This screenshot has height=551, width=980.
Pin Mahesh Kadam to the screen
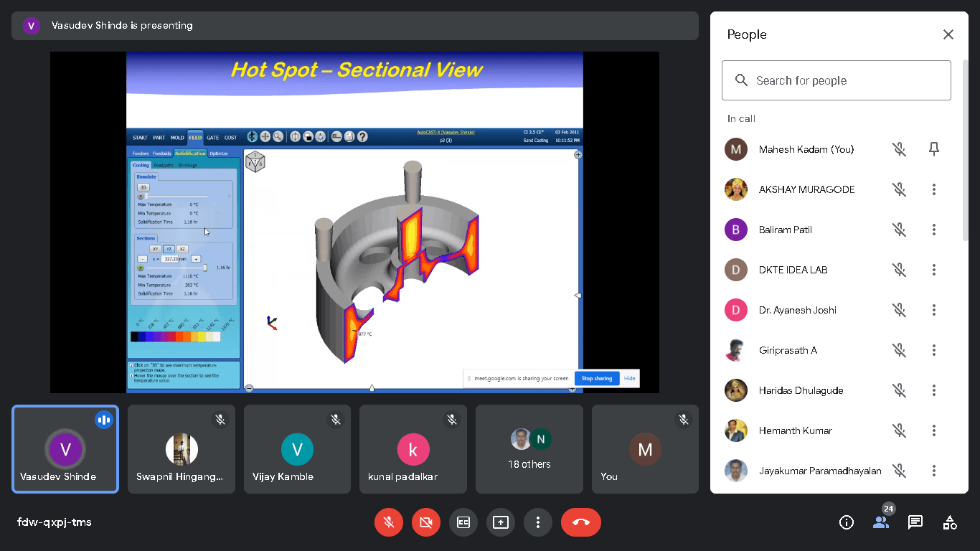click(934, 149)
